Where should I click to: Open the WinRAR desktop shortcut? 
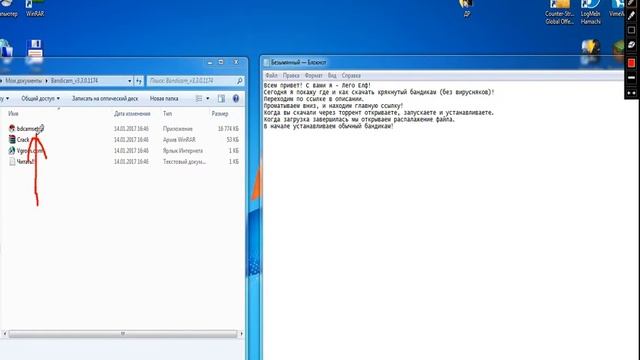[x=35, y=8]
